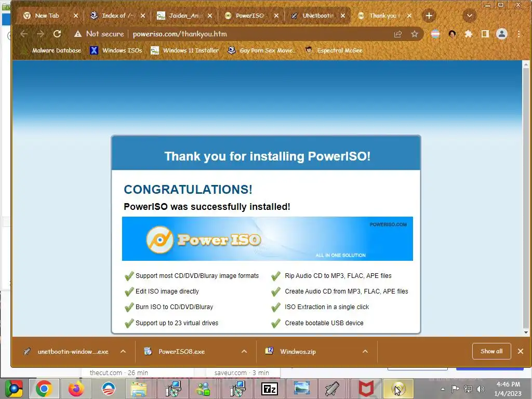Image resolution: width=532 pixels, height=399 pixels.
Task: Click the Windows Start button
Action: (x=14, y=389)
